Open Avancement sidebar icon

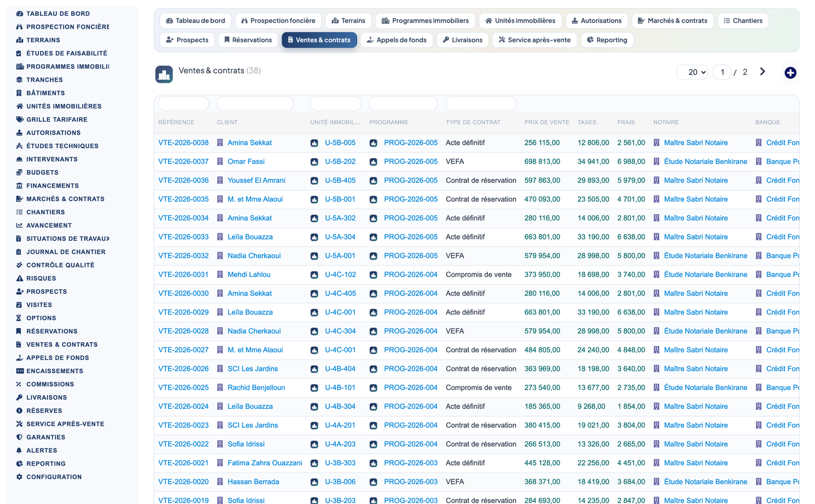tap(20, 226)
